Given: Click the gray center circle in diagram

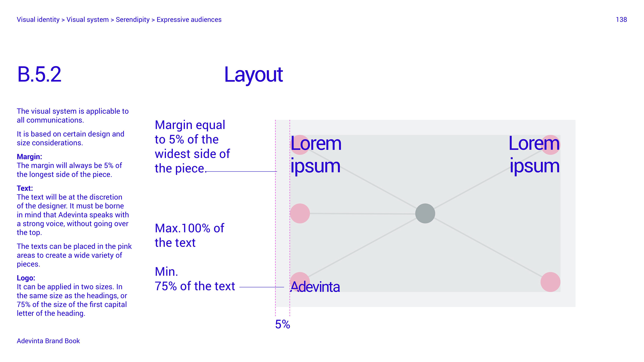Looking at the screenshot, I should coord(425,213).
